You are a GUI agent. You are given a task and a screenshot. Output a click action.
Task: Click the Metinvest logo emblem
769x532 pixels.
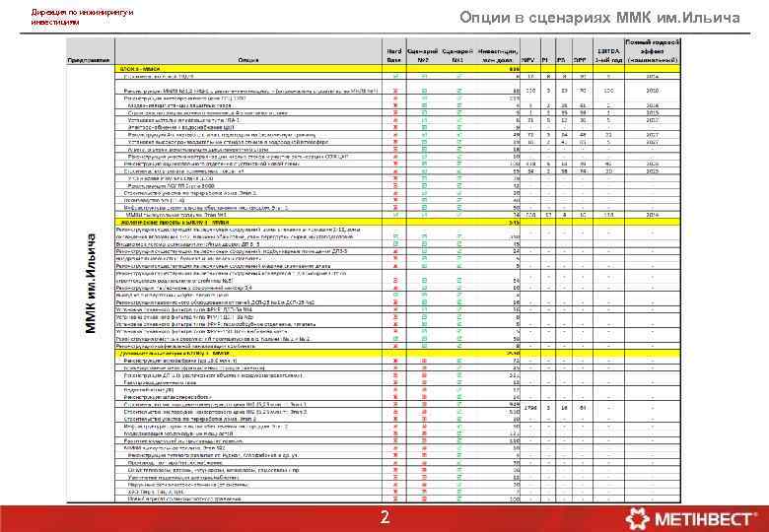tap(637, 520)
